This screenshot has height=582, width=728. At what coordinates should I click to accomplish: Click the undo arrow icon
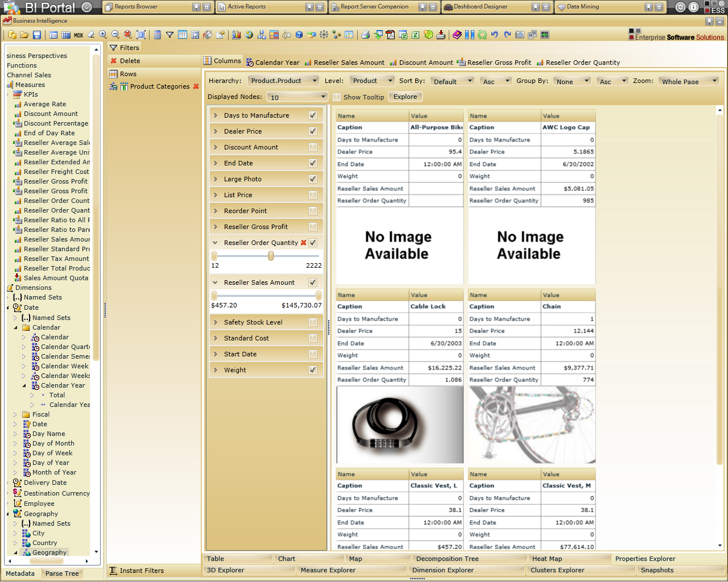click(x=495, y=35)
